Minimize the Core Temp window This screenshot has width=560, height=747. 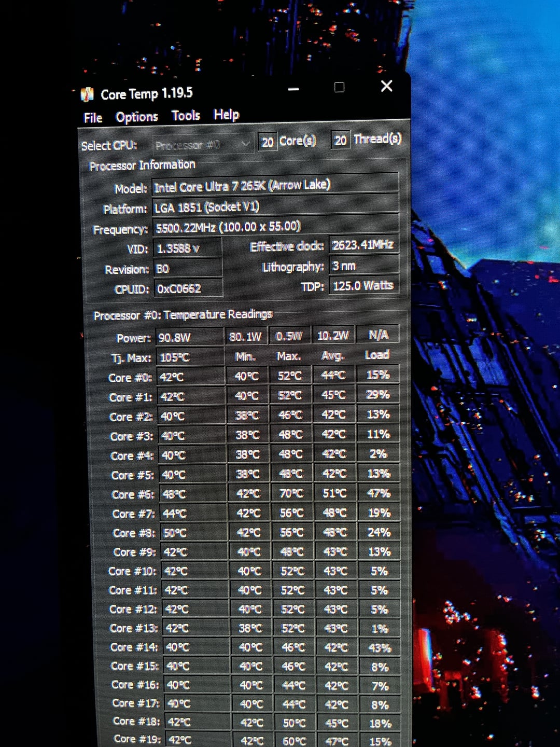[293, 89]
